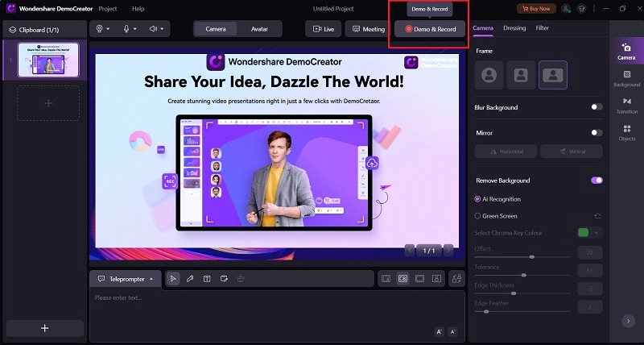This screenshot has height=345, width=644.
Task: Click the empty add-slide placeholder
Action: (48, 103)
